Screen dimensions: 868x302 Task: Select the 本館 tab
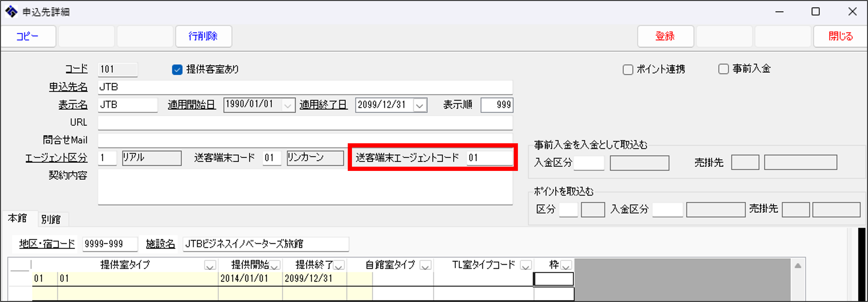coord(17,218)
